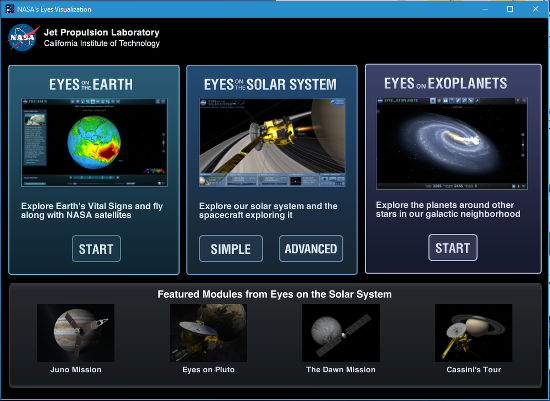The image size is (550, 401).
Task: Launch Solar System in Simple mode
Action: 231,249
